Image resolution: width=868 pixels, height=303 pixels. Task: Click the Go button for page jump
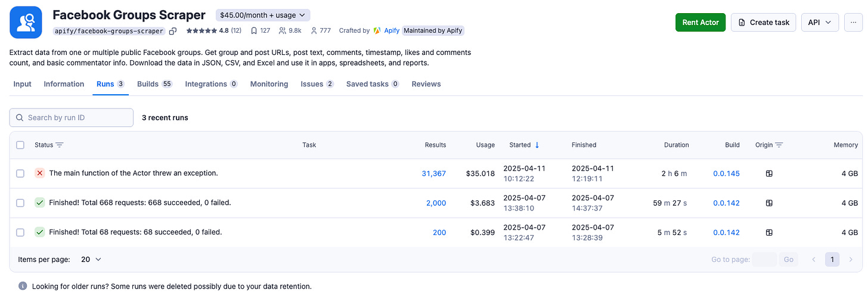789,259
